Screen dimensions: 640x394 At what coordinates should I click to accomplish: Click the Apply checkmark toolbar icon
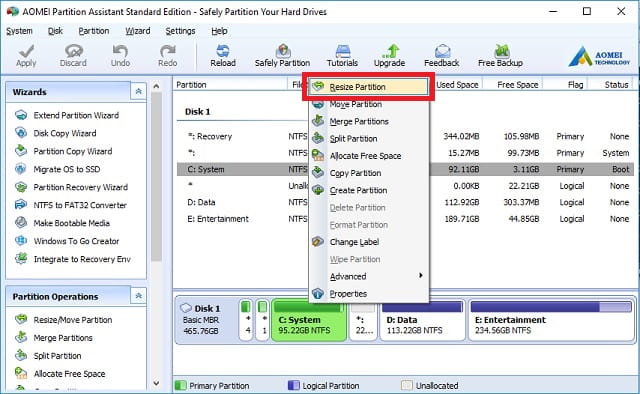(x=26, y=55)
